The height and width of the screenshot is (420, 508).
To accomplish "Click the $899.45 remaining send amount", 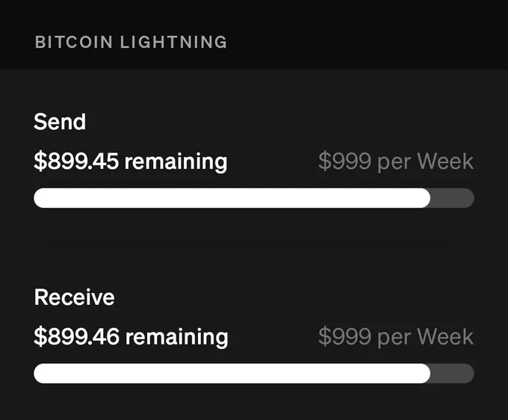I will click(130, 161).
